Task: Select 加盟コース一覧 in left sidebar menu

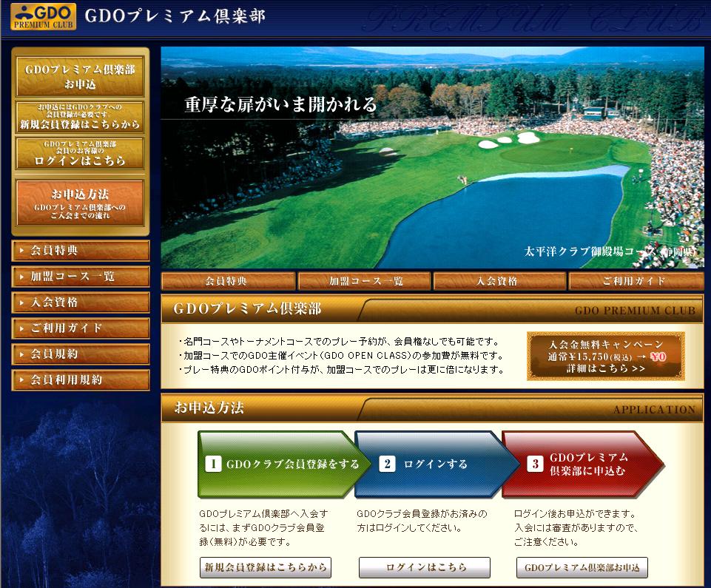Action: [80, 277]
